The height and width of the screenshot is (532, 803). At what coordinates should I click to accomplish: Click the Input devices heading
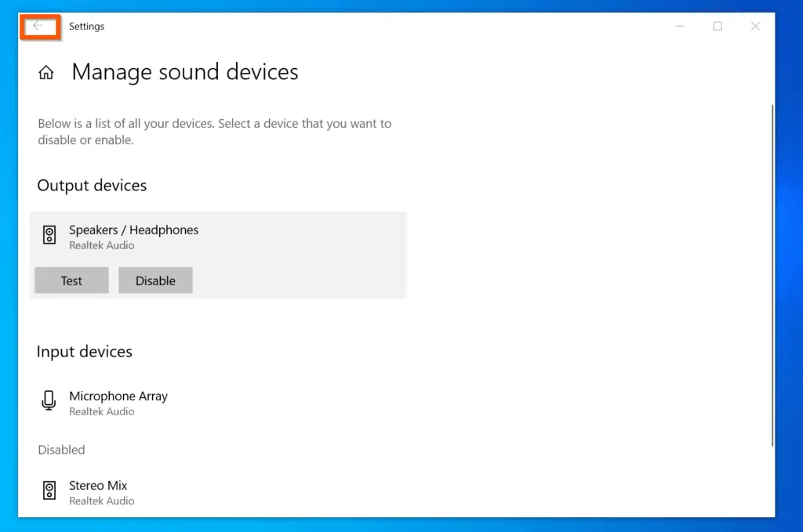click(x=84, y=352)
